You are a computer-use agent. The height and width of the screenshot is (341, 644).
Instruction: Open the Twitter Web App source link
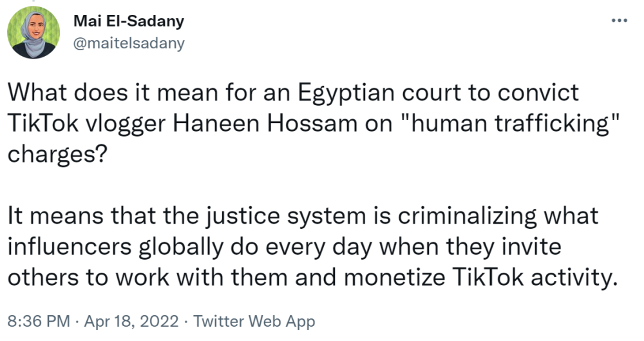tap(254, 321)
